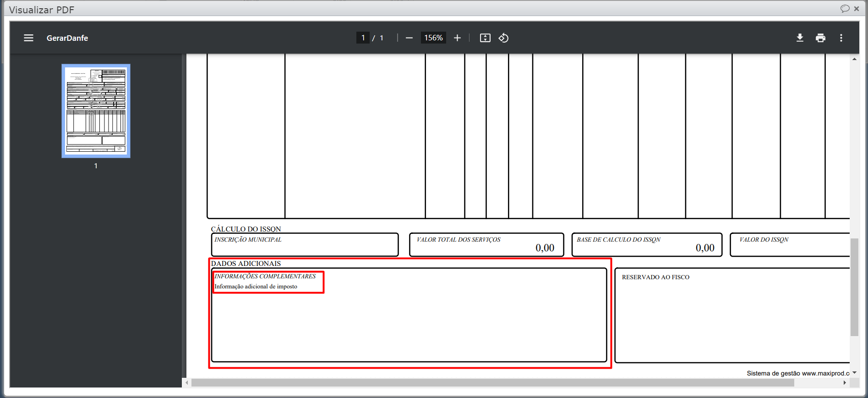Zoom out the PDF with minus icon
868x398 pixels.
409,38
